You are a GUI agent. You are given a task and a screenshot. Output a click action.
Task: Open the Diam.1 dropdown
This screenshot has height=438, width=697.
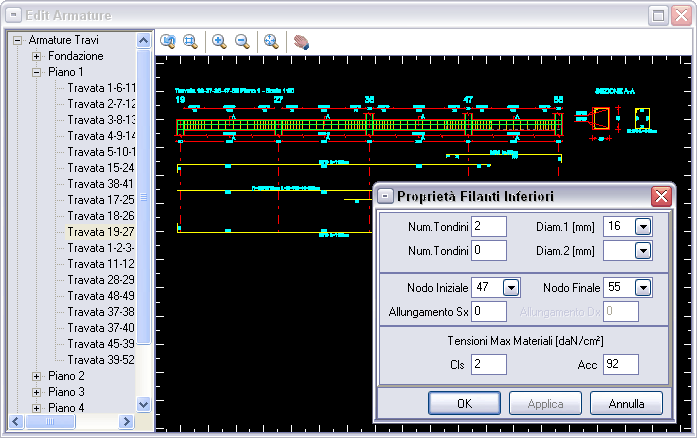(642, 227)
